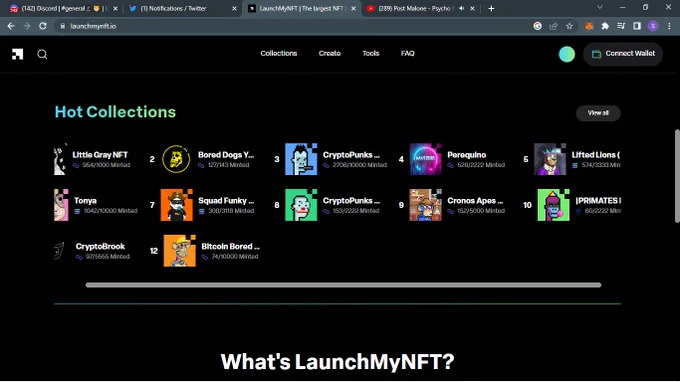This screenshot has width=680, height=382.
Task: Click the 954/1000 Minted text
Action: (106, 165)
